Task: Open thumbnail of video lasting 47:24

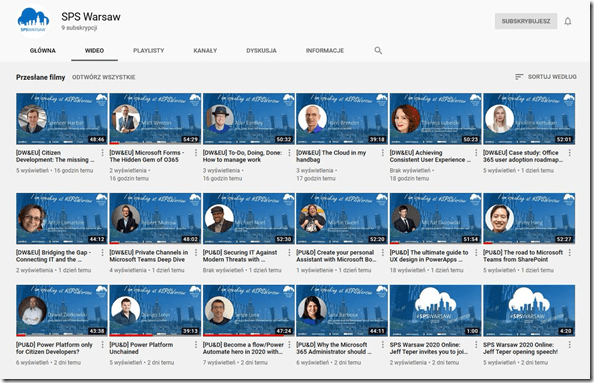Action: click(x=249, y=311)
